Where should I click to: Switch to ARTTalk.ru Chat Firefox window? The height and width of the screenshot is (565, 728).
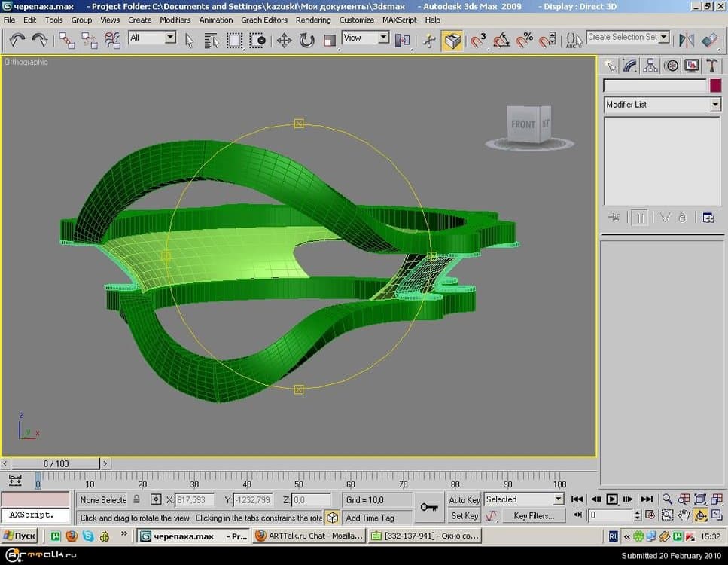(x=309, y=536)
